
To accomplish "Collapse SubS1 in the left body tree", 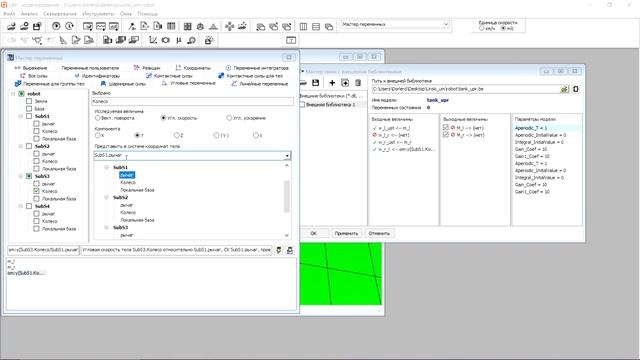I will (x=20, y=116).
